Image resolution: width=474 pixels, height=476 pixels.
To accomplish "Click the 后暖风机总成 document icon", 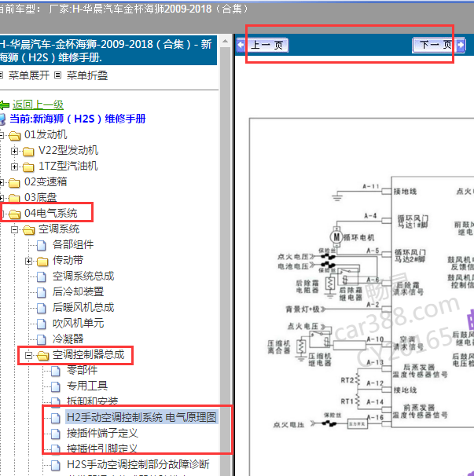I will click(42, 309).
